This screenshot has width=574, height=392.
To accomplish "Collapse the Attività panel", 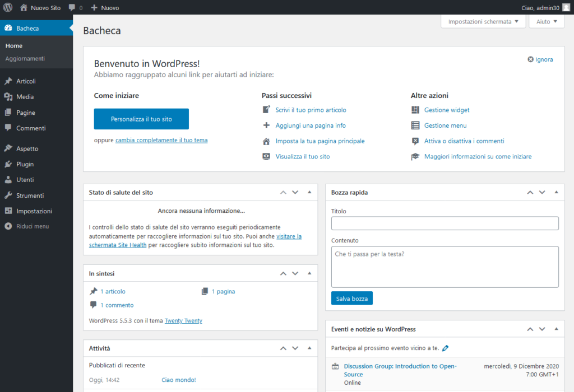I will [309, 348].
